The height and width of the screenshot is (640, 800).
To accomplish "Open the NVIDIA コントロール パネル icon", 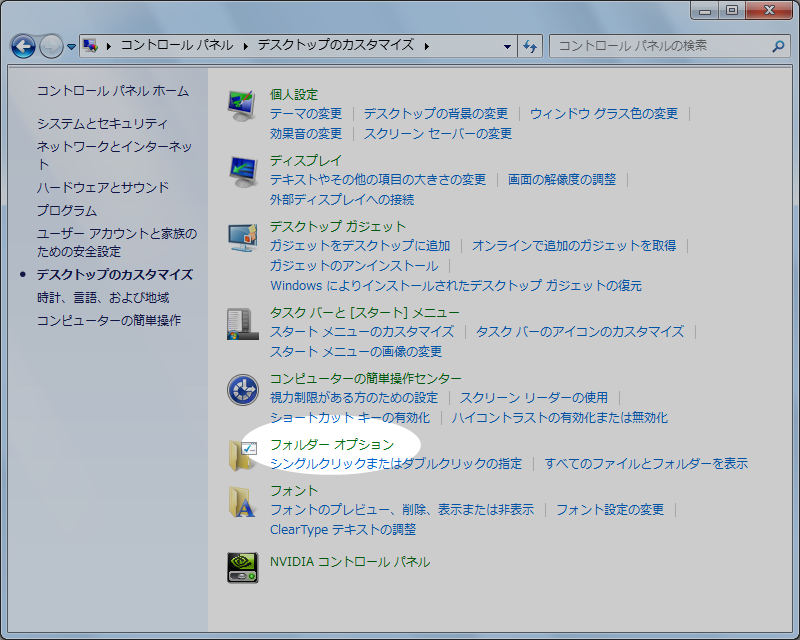I will (x=243, y=567).
